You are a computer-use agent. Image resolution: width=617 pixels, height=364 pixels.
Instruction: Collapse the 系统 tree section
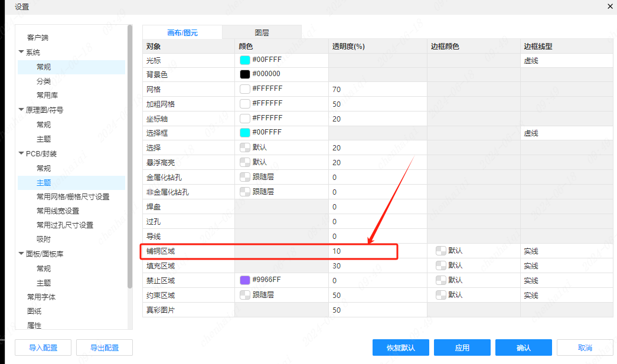[21, 53]
